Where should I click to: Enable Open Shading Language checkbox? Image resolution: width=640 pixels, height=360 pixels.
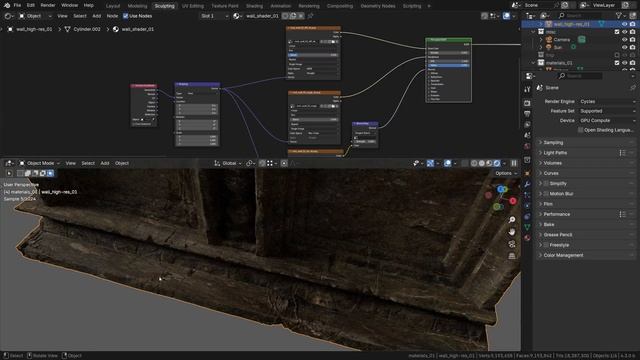(x=580, y=130)
